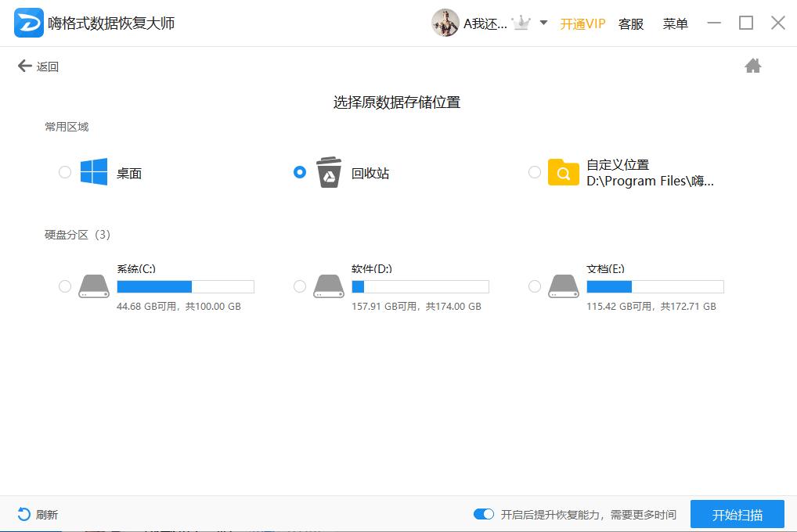
Task: Click the recycle bin icon above 回收站
Action: [328, 171]
